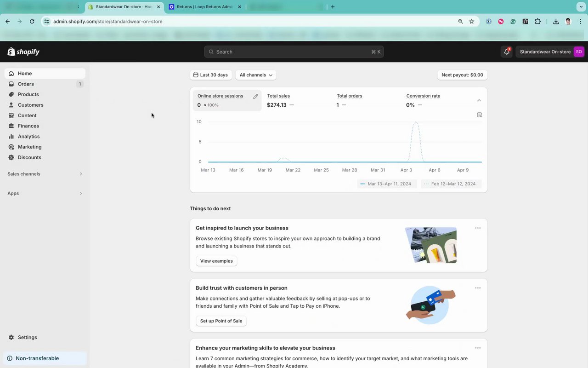This screenshot has width=588, height=368.
Task: Zoom icon in the address bar
Action: pos(460,21)
